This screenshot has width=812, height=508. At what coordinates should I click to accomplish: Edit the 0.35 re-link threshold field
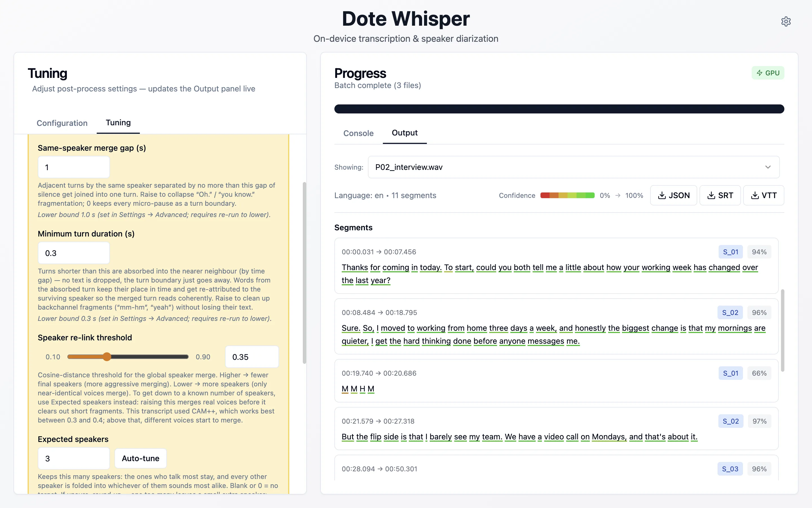pos(252,357)
